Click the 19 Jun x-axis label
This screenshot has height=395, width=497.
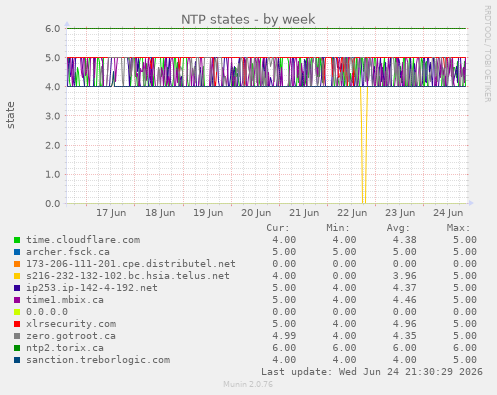coord(208,213)
